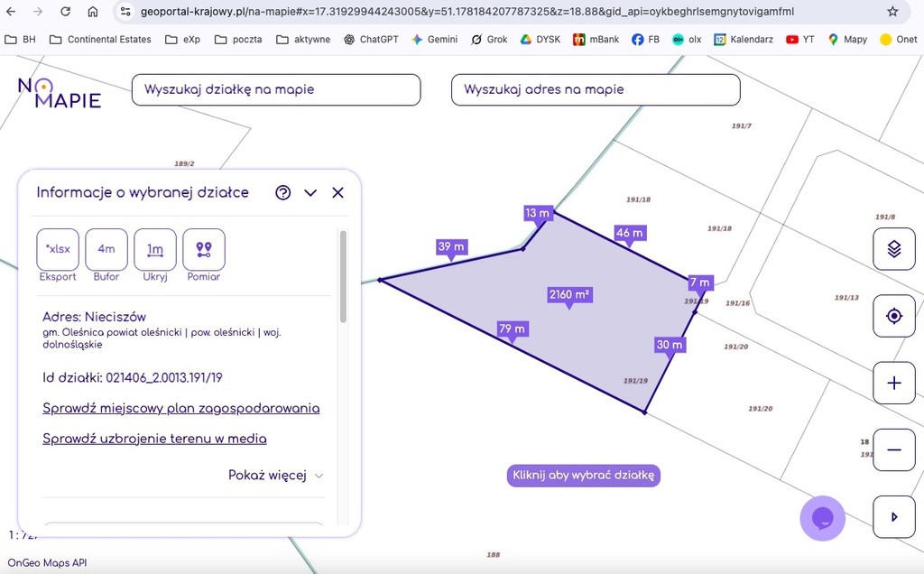Open the DYSK Google Drive bookmark

540,40
